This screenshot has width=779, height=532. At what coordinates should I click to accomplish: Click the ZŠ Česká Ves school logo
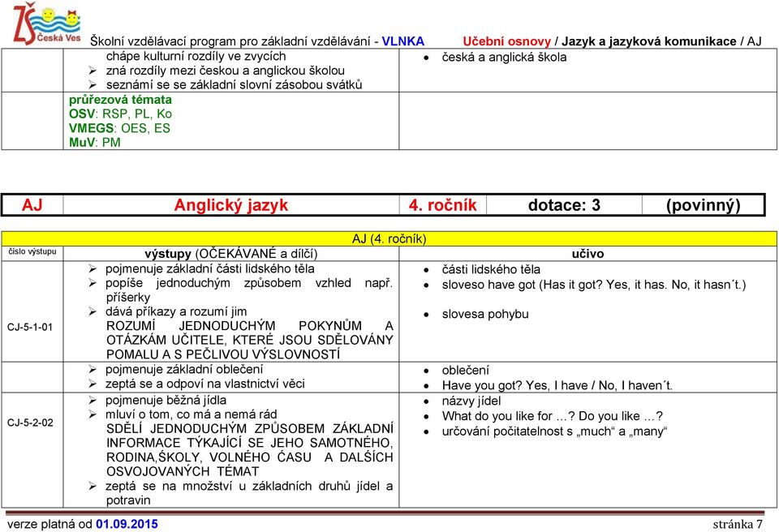[46, 24]
